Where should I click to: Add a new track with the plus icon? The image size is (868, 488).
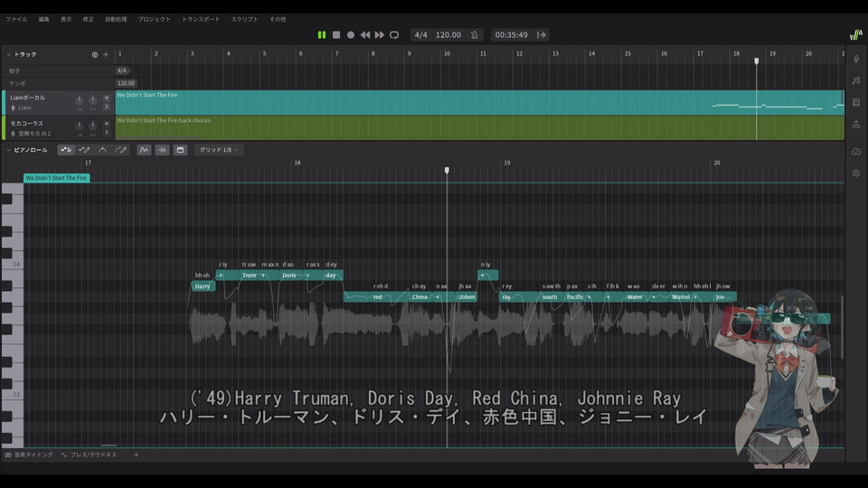pyautogui.click(x=106, y=54)
